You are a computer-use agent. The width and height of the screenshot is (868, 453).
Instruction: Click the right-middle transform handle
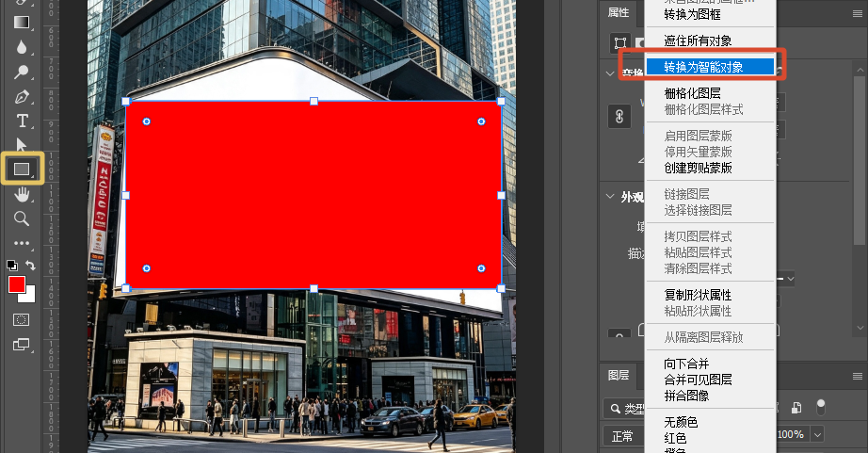501,196
